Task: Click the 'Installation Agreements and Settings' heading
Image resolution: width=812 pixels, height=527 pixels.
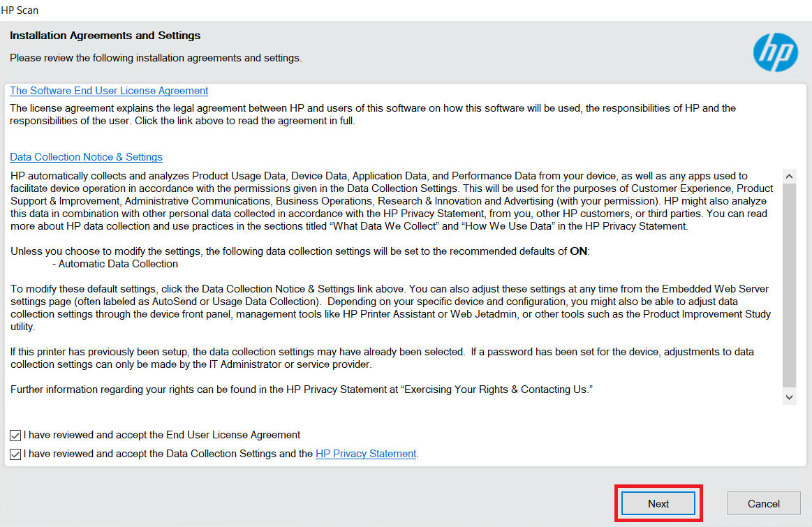Action: [x=105, y=36]
